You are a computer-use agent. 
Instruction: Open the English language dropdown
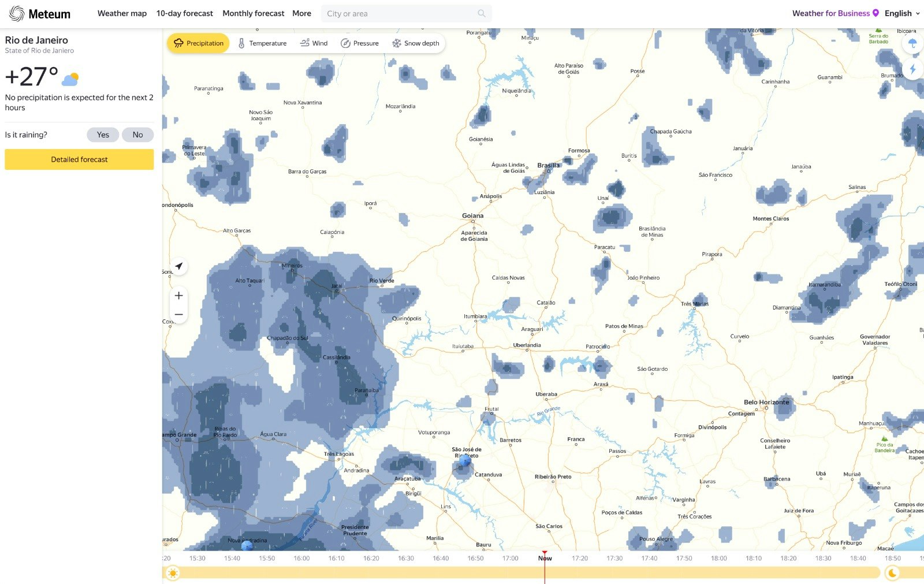pyautogui.click(x=902, y=13)
